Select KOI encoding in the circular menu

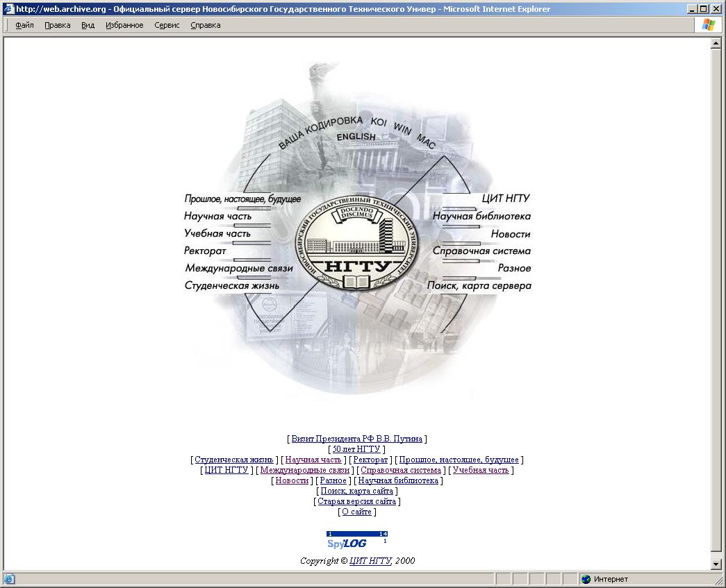pos(378,121)
